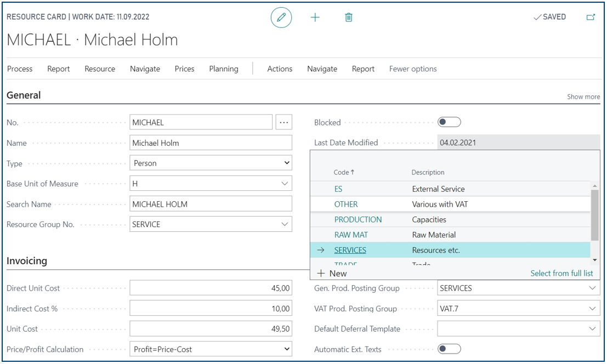This screenshot has height=364, width=607.
Task: Open the Report menu before Fewer options
Action: tap(363, 69)
